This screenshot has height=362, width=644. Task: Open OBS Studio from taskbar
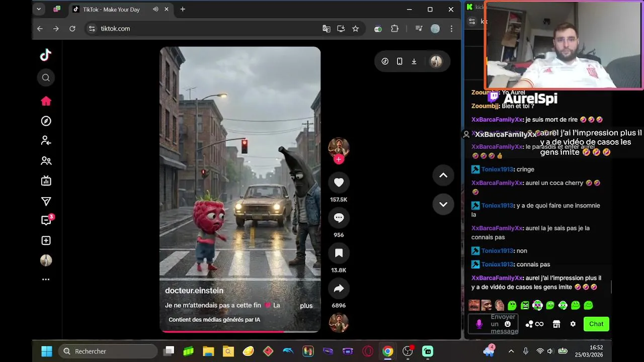408,351
